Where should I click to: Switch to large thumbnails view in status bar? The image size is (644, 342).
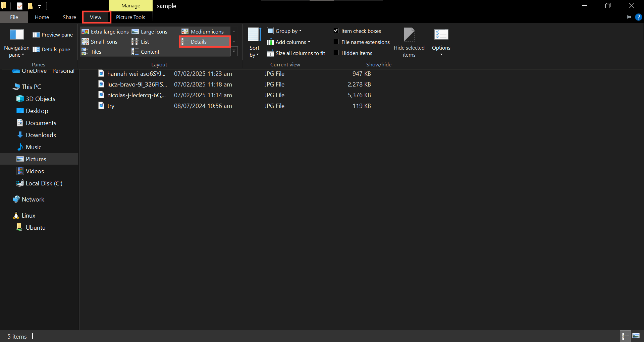pyautogui.click(x=636, y=336)
